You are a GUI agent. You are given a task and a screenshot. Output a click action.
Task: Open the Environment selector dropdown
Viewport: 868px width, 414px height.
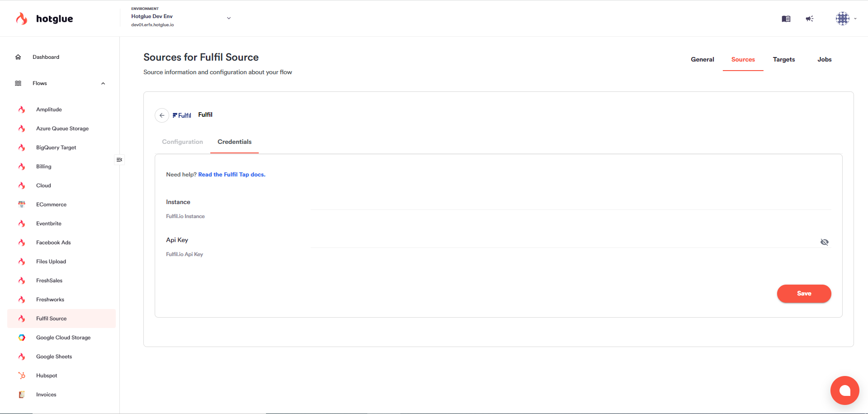coord(181,18)
